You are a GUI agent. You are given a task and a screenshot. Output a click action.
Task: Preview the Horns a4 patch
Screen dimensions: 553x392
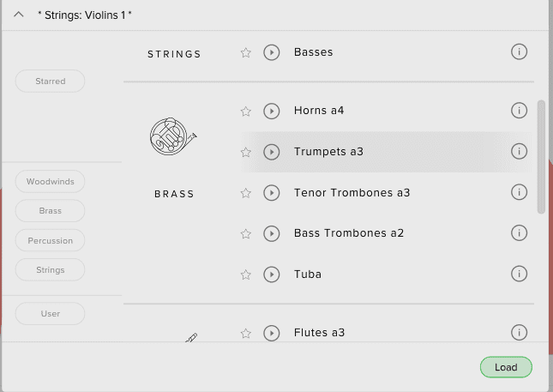point(272,111)
